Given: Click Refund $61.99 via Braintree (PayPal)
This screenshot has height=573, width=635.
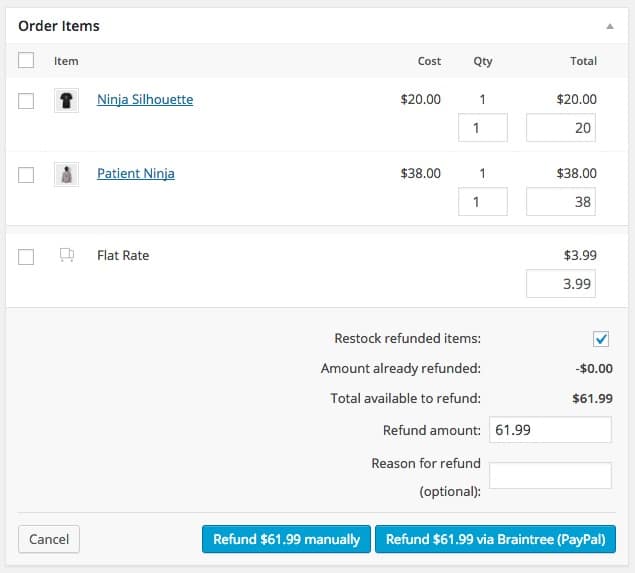Looking at the screenshot, I should 495,539.
